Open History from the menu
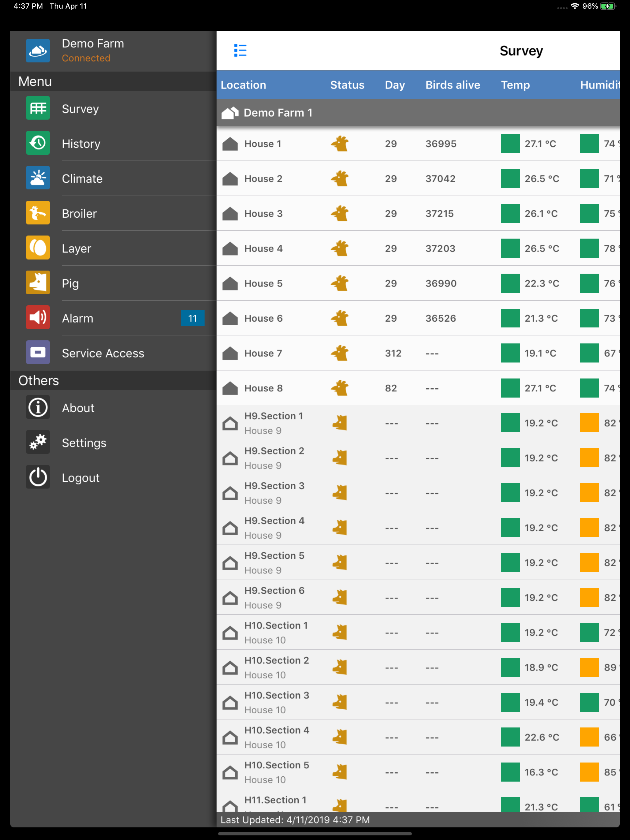 [x=113, y=144]
